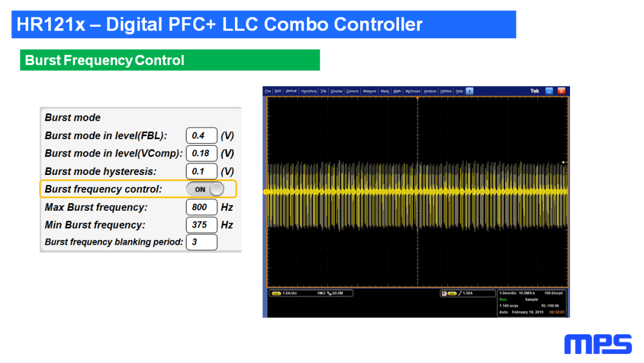The height and width of the screenshot is (363, 644).
Task: Click the 1.56A trigger level readout
Action: 467,294
